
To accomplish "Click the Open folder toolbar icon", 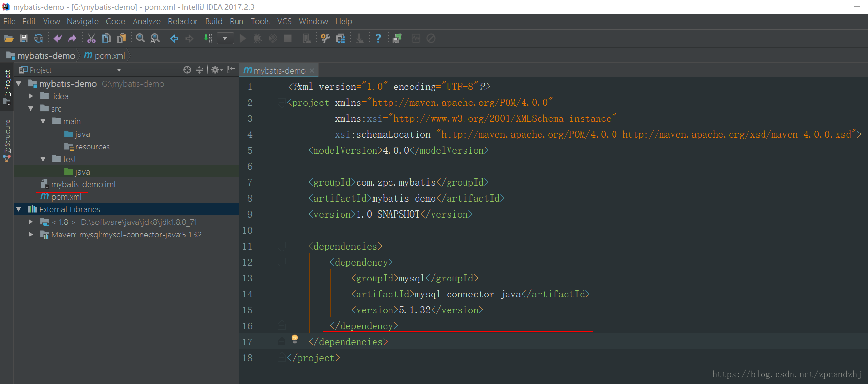I will point(9,39).
